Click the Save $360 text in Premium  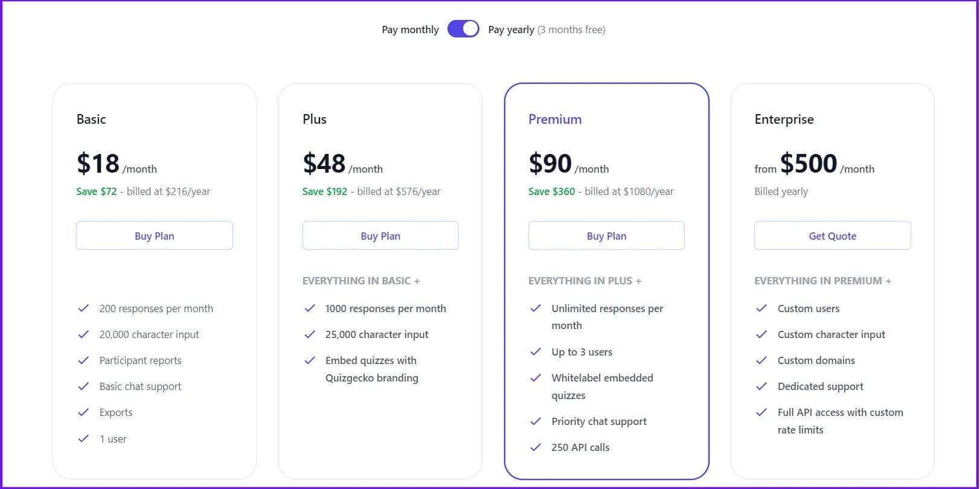(551, 191)
